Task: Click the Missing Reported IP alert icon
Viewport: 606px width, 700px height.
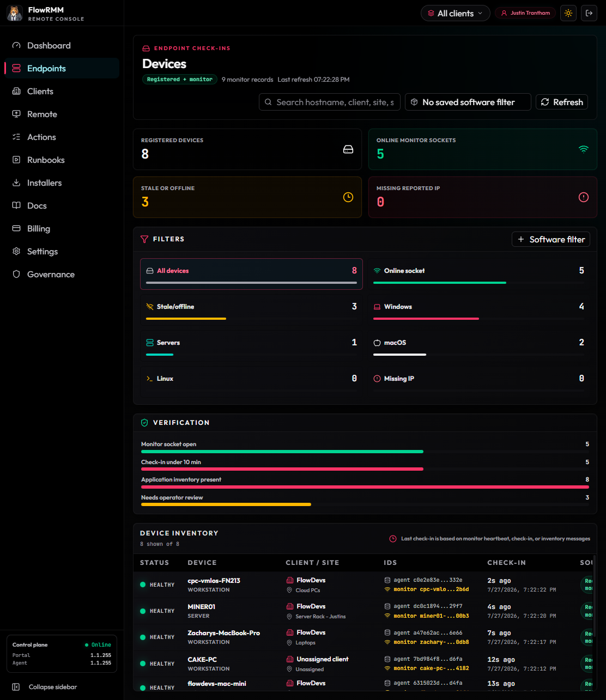Action: click(584, 197)
